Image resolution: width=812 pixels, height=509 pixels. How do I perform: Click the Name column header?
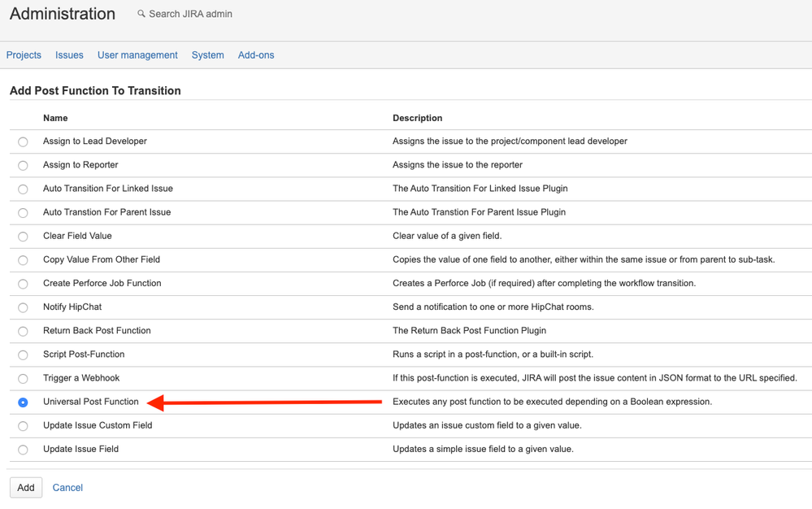pos(55,118)
